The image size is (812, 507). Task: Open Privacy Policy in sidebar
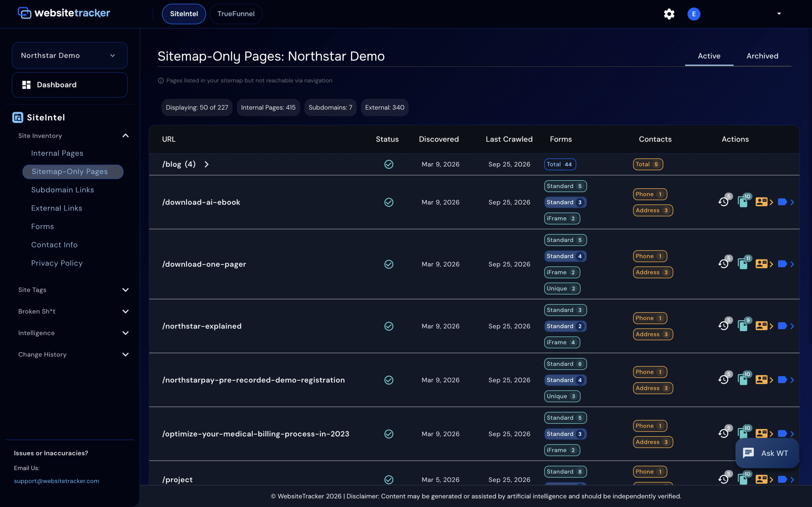[x=57, y=263]
